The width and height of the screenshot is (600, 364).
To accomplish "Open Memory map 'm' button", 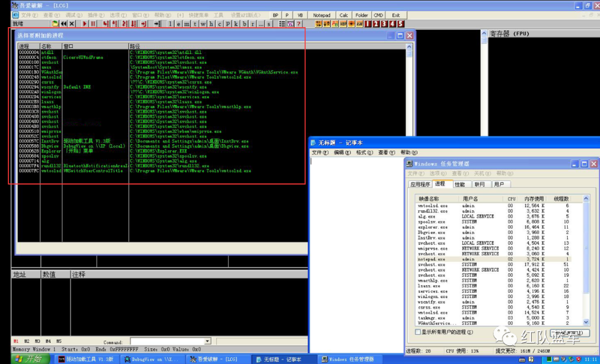I will coord(186,24).
